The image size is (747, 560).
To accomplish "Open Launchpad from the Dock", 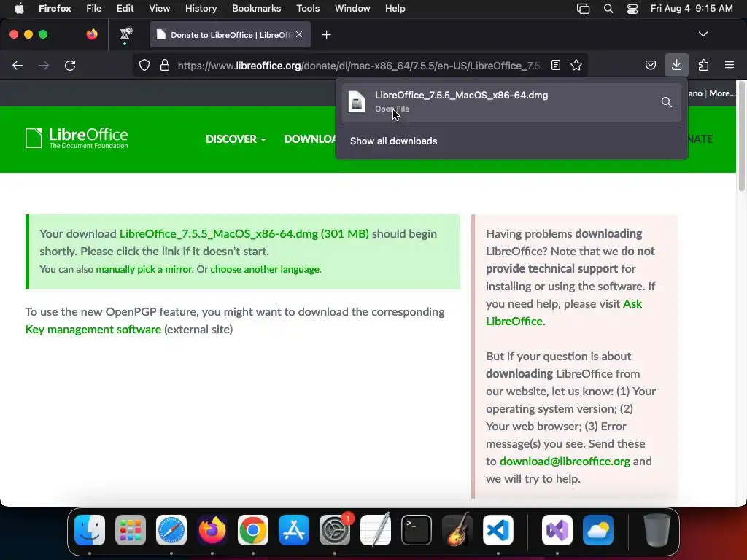I will pos(131,530).
